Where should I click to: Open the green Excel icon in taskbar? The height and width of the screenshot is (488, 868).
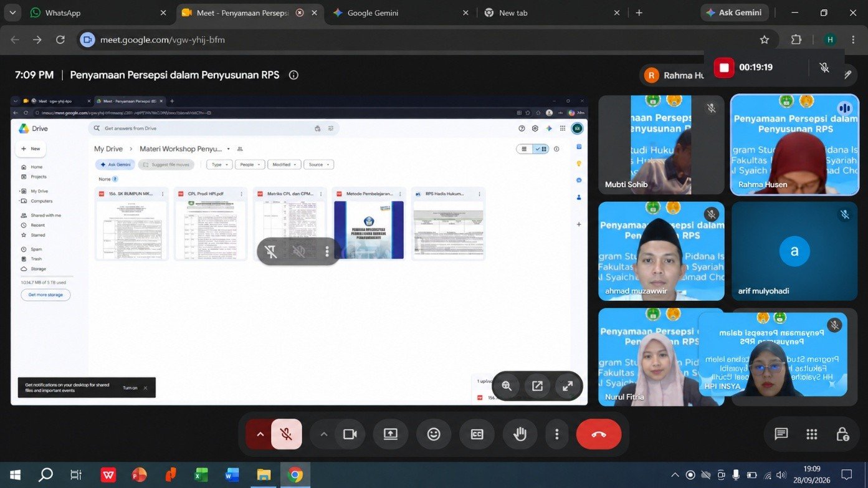point(201,475)
